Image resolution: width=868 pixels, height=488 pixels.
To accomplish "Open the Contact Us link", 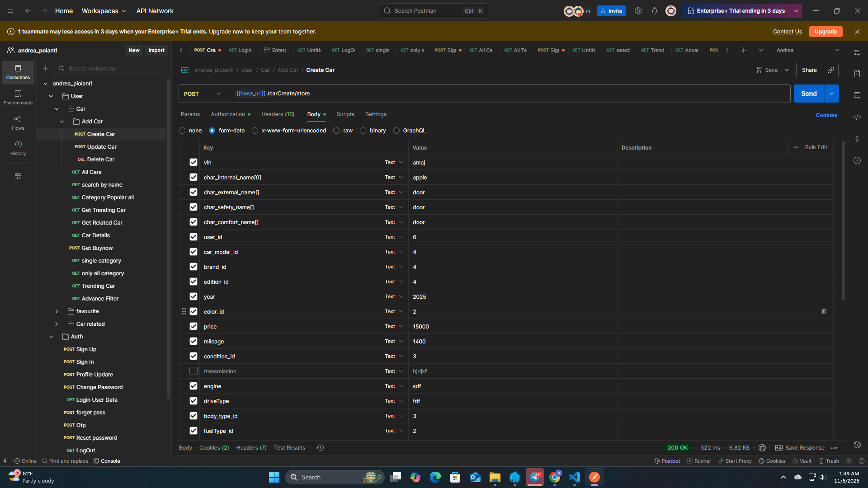I will (788, 32).
